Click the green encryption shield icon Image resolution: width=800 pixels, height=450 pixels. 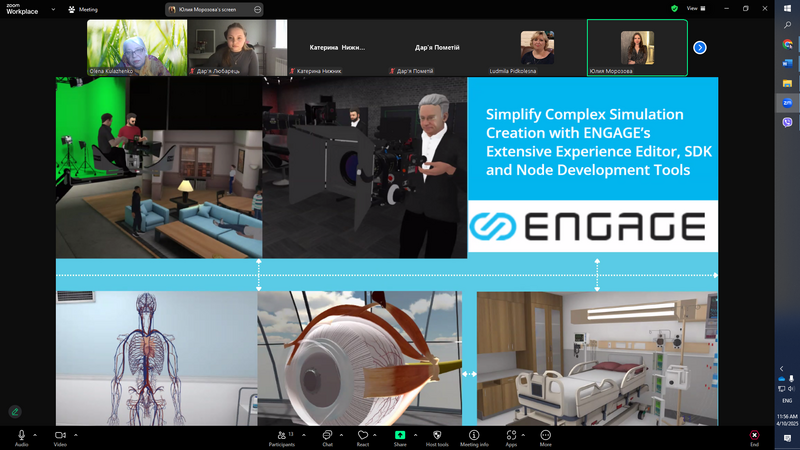[x=674, y=9]
